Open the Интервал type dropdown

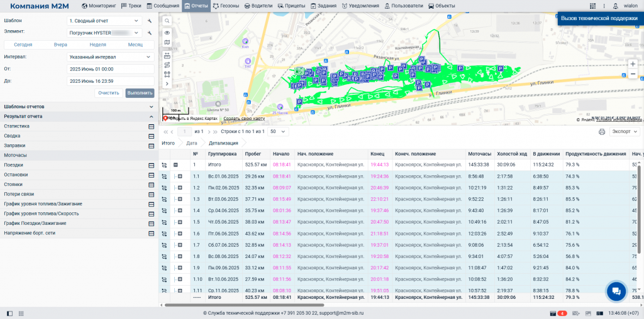(x=111, y=57)
